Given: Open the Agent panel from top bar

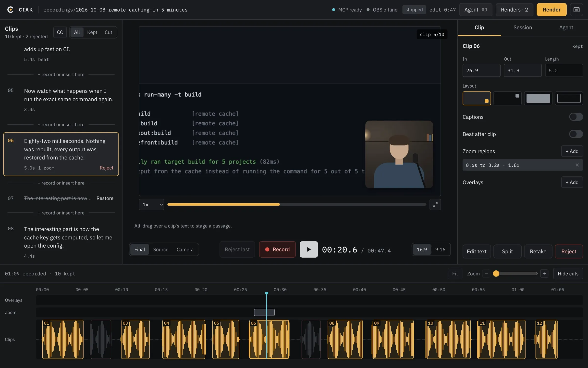Looking at the screenshot, I should tap(476, 10).
